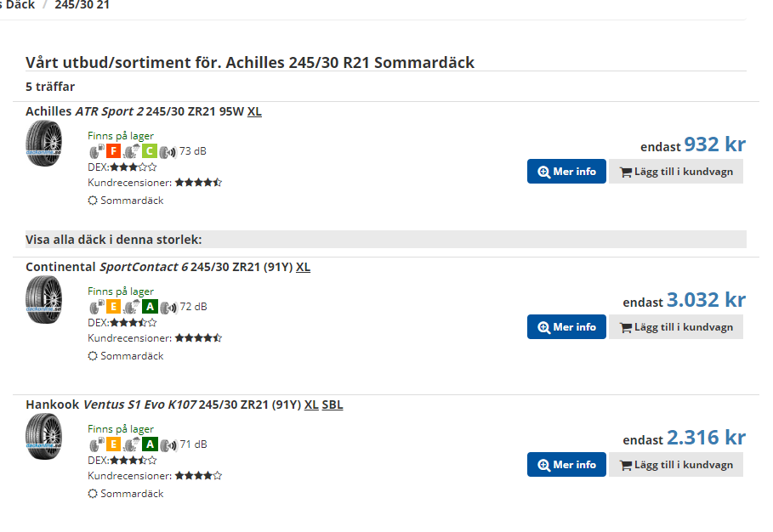Click the wet grip A label on Hankook tire
Screen dimensions: 773x532
[x=150, y=444]
